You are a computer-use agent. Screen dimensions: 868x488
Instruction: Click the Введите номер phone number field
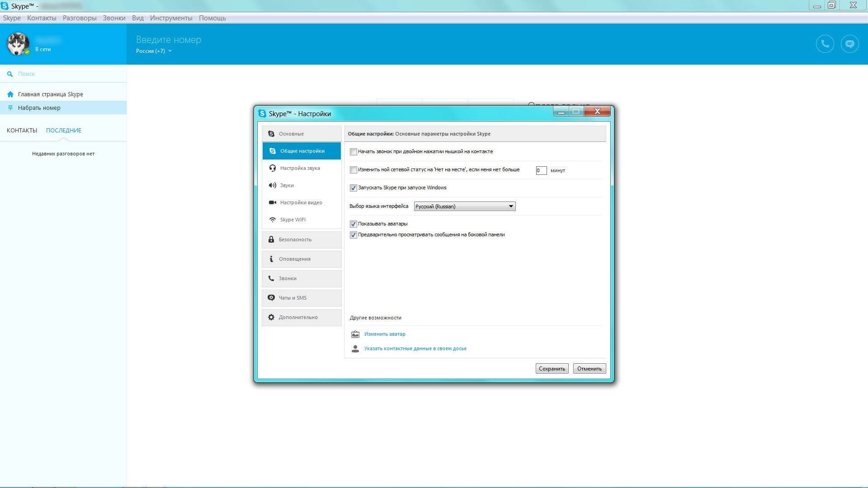169,40
